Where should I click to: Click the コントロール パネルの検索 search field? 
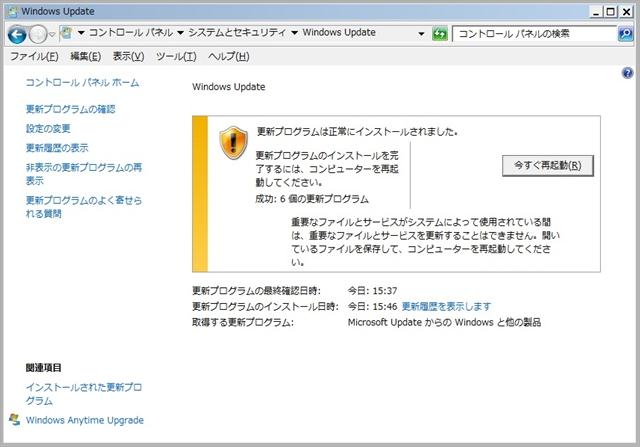point(535,33)
